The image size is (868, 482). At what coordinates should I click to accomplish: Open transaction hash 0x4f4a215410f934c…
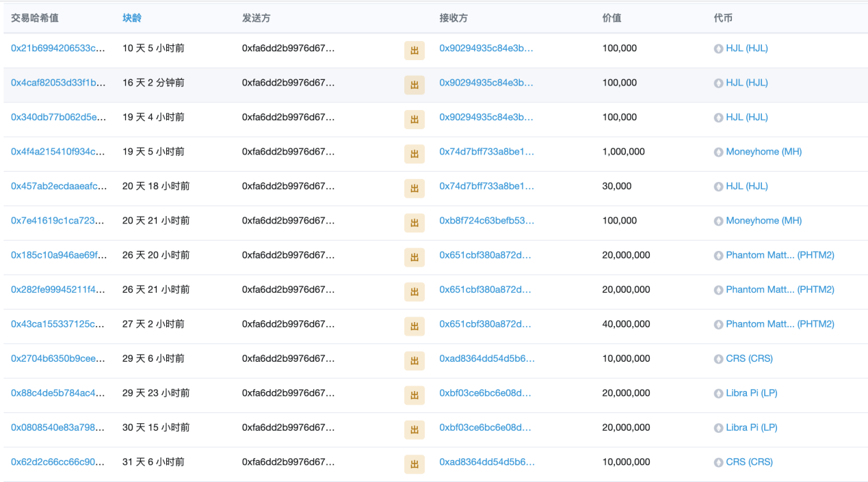coord(58,152)
